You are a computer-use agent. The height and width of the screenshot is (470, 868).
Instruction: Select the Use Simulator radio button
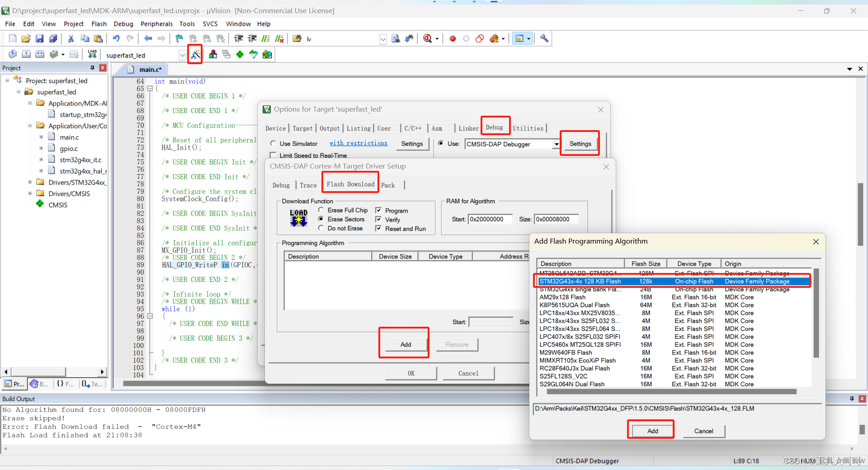[273, 144]
